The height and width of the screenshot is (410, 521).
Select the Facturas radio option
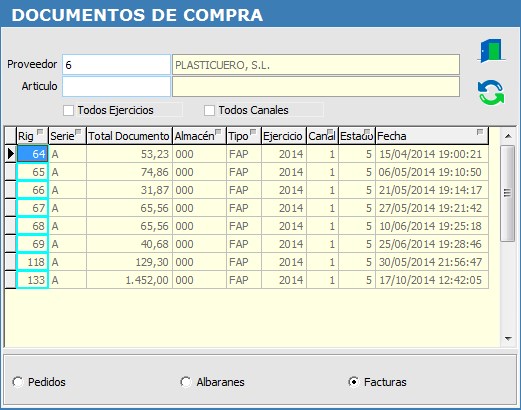tap(353, 382)
